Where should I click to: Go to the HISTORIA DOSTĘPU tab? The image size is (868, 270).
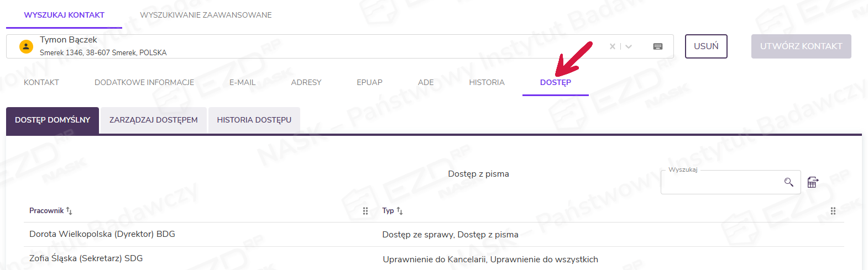[x=254, y=120]
